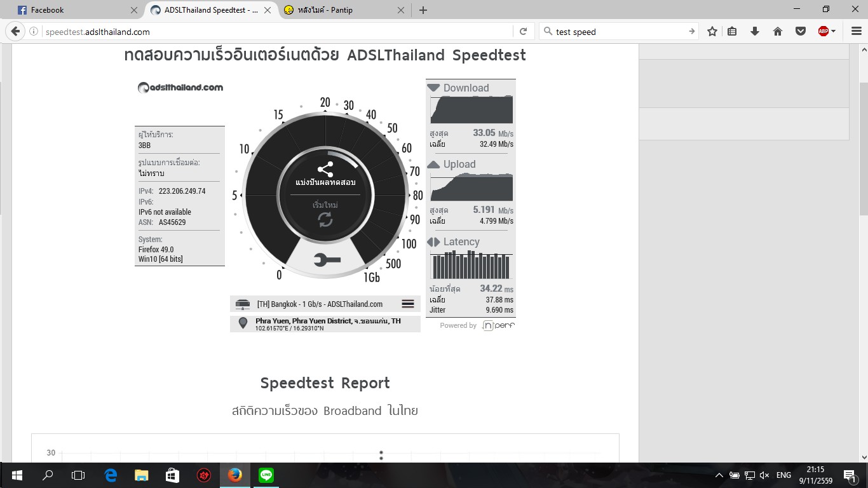
Task: Open the Windows Store taskbar icon
Action: point(172,475)
